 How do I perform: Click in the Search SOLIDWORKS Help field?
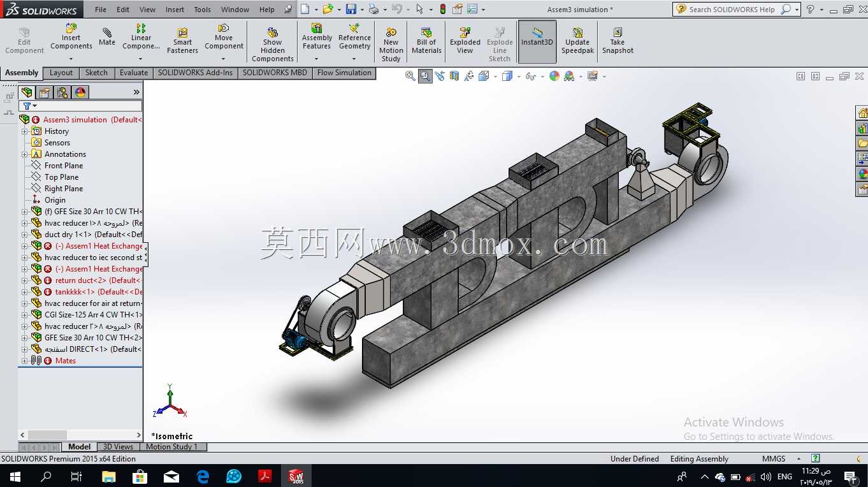[x=732, y=10]
